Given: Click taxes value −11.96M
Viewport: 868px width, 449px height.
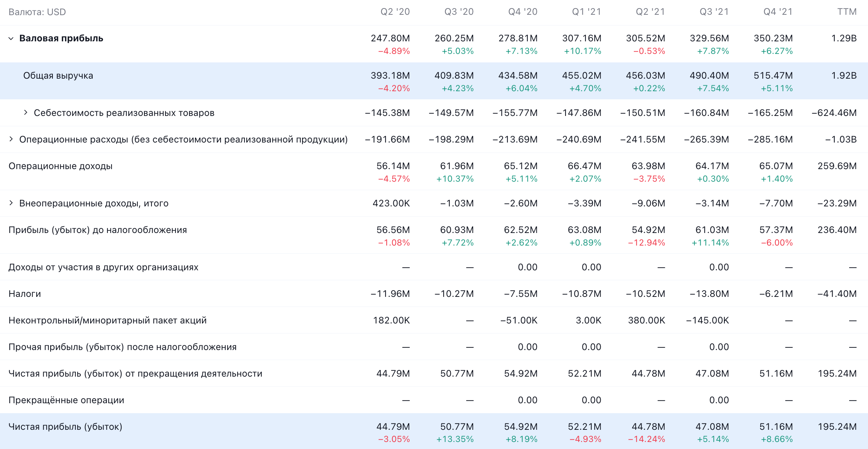Looking at the screenshot, I should pyautogui.click(x=390, y=294).
